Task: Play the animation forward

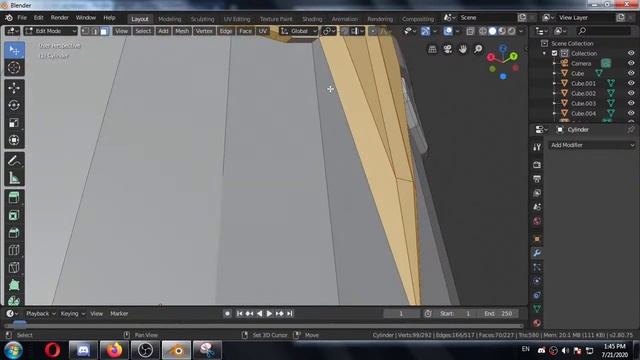Action: [x=269, y=313]
